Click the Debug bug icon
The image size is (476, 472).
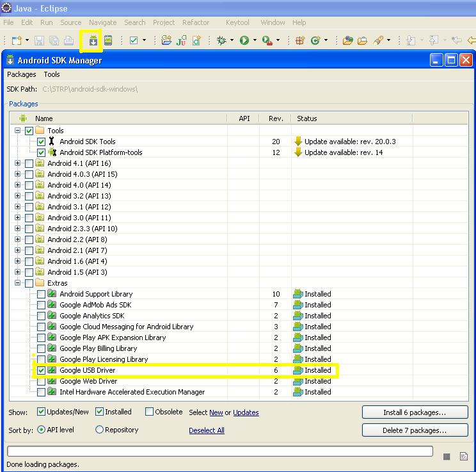tap(221, 40)
